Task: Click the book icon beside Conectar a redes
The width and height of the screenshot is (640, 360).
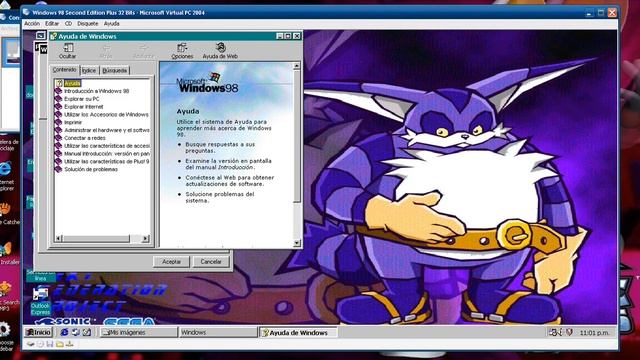Action: coord(58,138)
